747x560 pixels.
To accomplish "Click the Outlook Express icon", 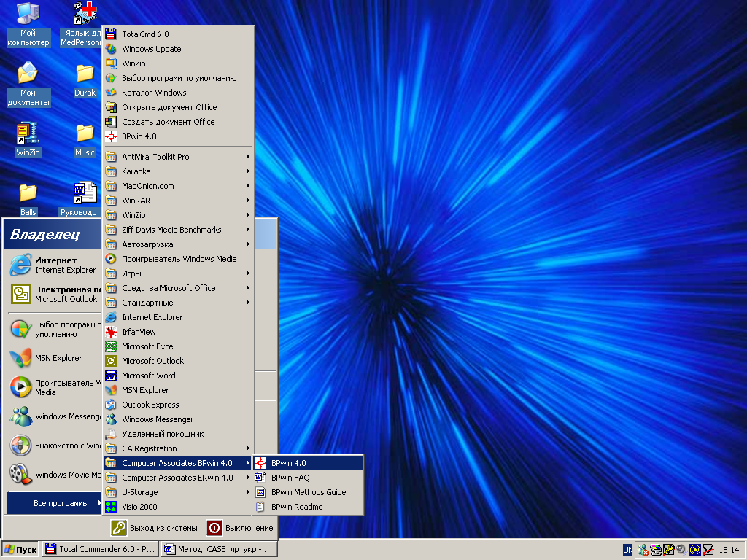I will pos(111,405).
